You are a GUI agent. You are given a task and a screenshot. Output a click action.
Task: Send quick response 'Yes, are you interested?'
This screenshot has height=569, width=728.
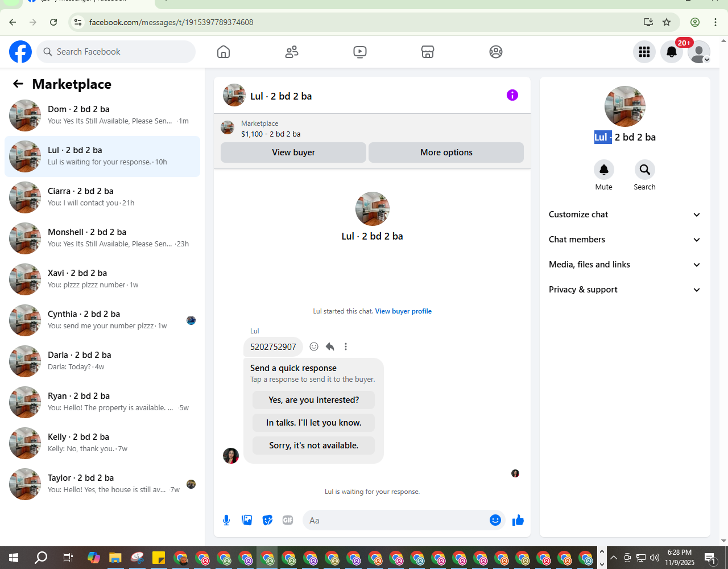[314, 400]
